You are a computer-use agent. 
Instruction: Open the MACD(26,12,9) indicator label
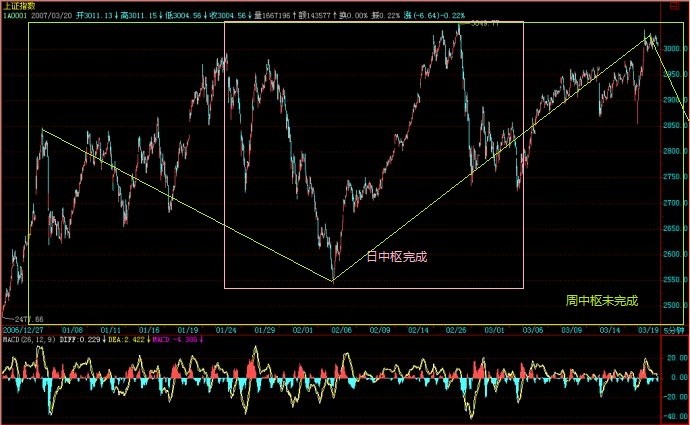coord(28,340)
